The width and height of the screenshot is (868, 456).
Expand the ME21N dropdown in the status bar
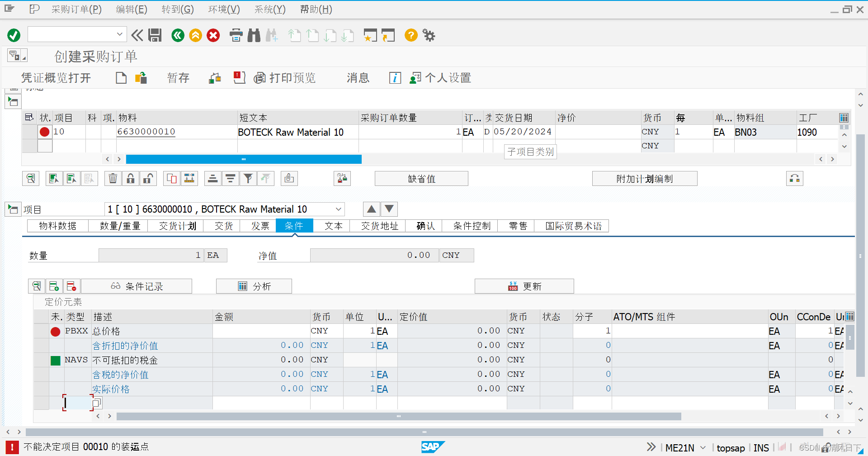pos(702,447)
